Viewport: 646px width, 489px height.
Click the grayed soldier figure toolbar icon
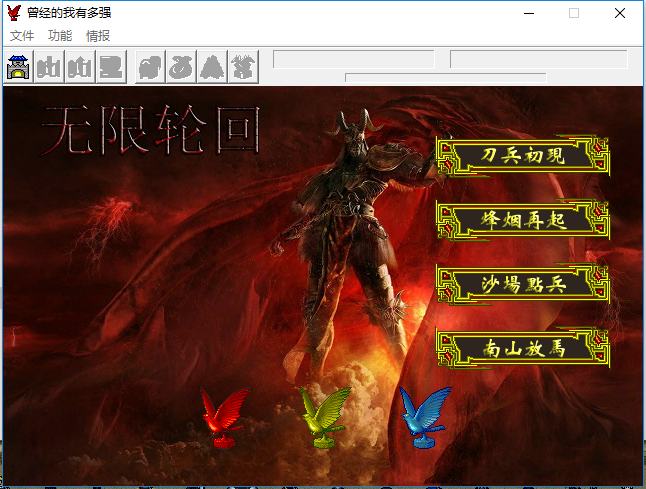tap(243, 67)
